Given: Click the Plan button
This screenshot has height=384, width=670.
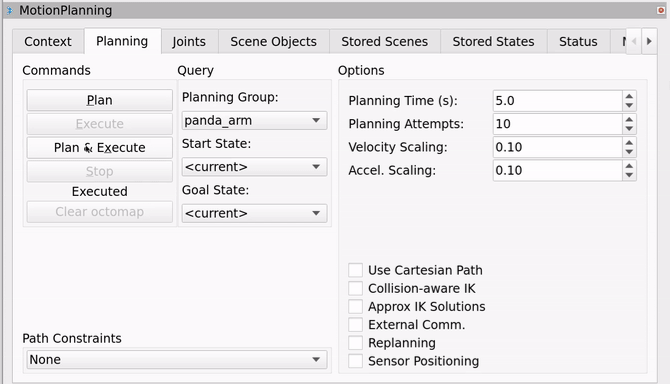Looking at the screenshot, I should pyautogui.click(x=100, y=100).
